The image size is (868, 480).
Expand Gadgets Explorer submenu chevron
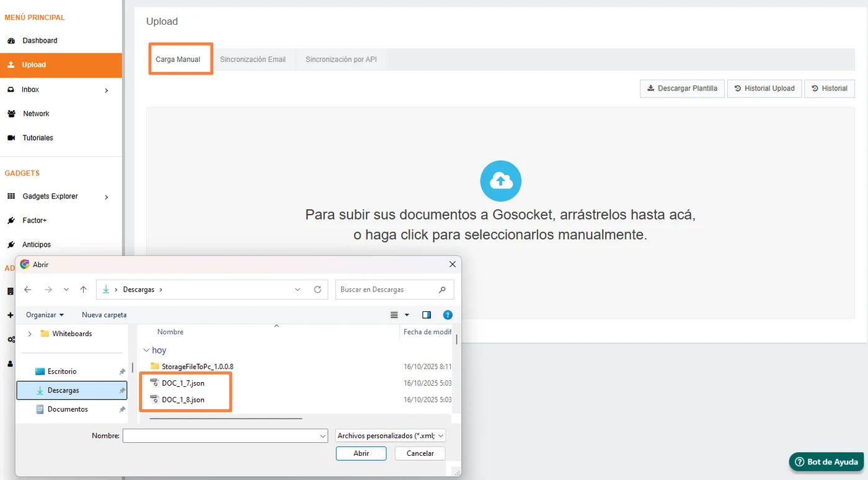pos(107,197)
